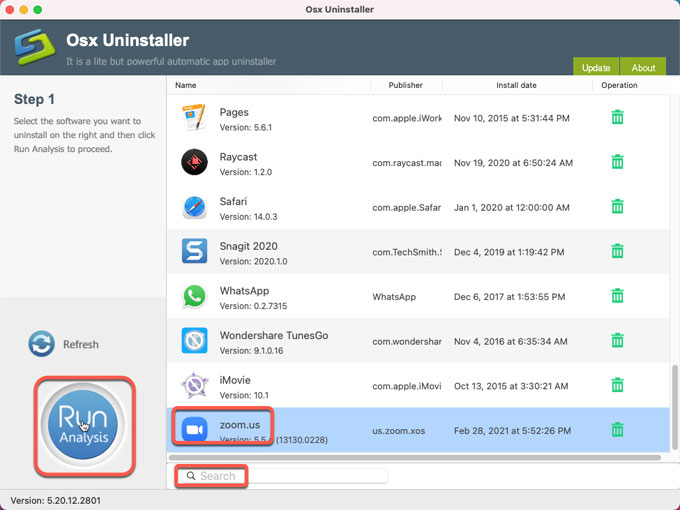The height and width of the screenshot is (510, 680).
Task: Click install date Jan 1, 2020
Action: point(512,207)
